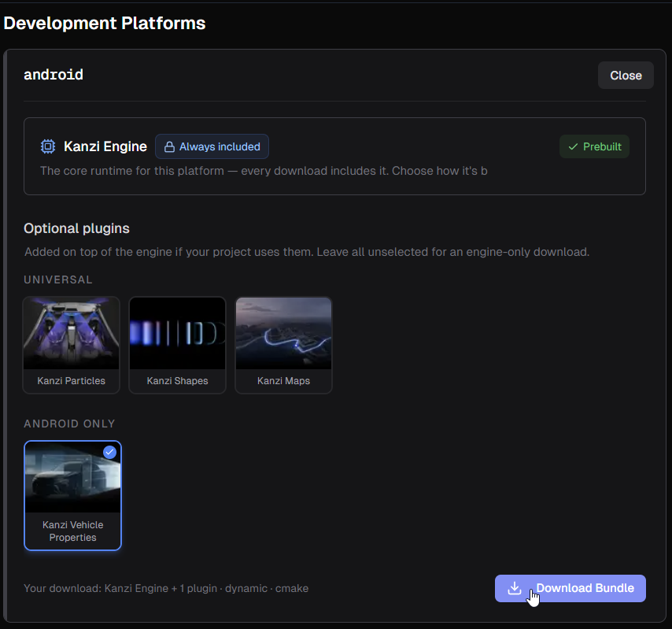The width and height of the screenshot is (672, 629).
Task: Close the android platform panel
Action: [626, 76]
